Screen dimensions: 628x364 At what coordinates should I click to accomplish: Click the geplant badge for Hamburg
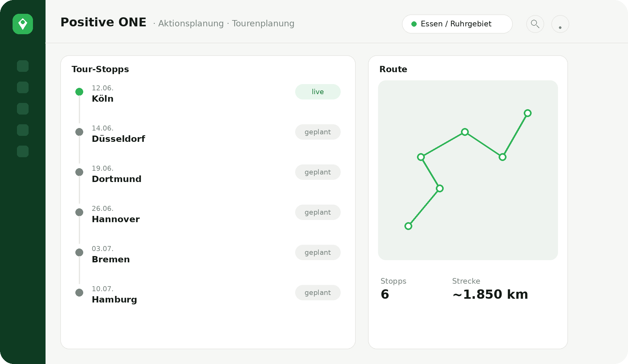[318, 292]
